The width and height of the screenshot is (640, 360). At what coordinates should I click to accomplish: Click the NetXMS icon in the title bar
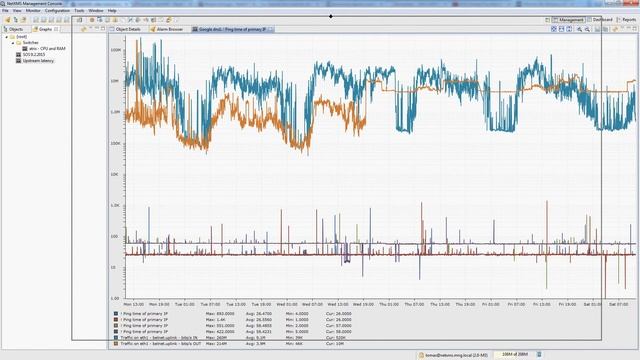3,3
